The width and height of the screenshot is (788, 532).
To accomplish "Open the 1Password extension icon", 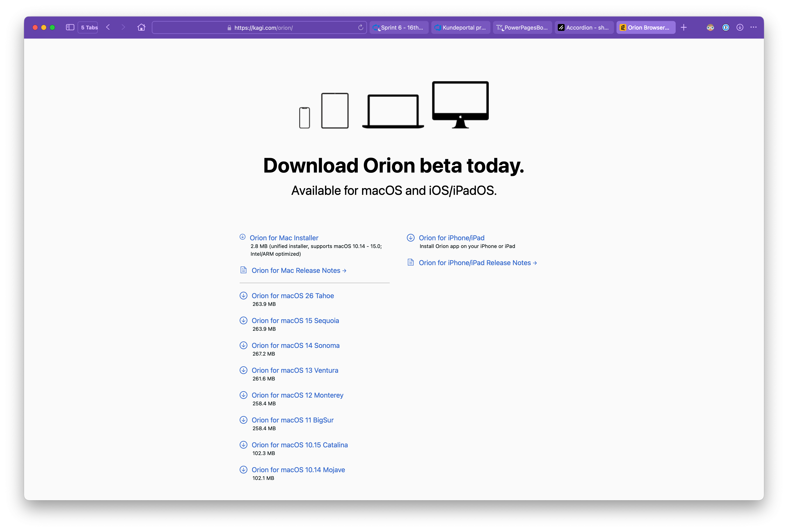I will click(x=725, y=27).
